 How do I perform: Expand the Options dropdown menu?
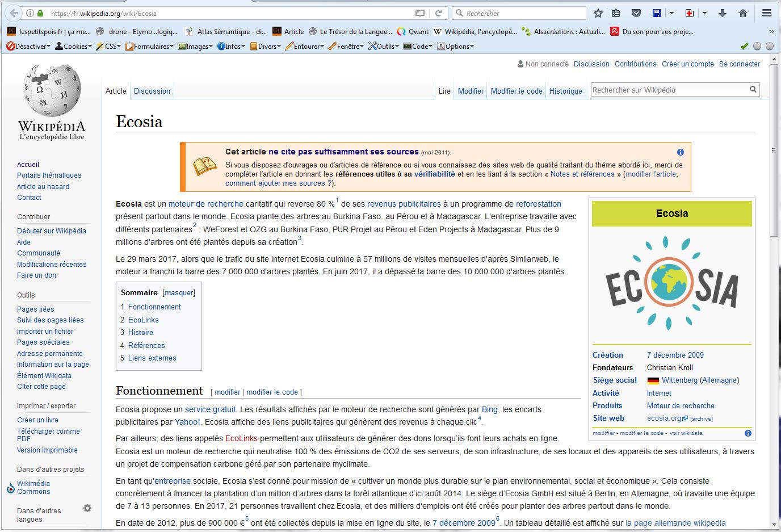point(455,47)
